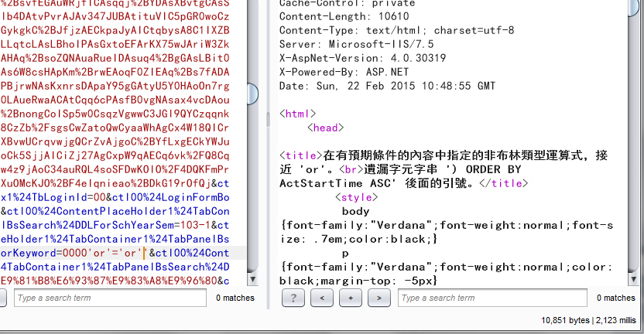The height and width of the screenshot is (334, 644).
Task: Click the Server: Microsoft-IIS/7.5 header
Action: point(357,44)
